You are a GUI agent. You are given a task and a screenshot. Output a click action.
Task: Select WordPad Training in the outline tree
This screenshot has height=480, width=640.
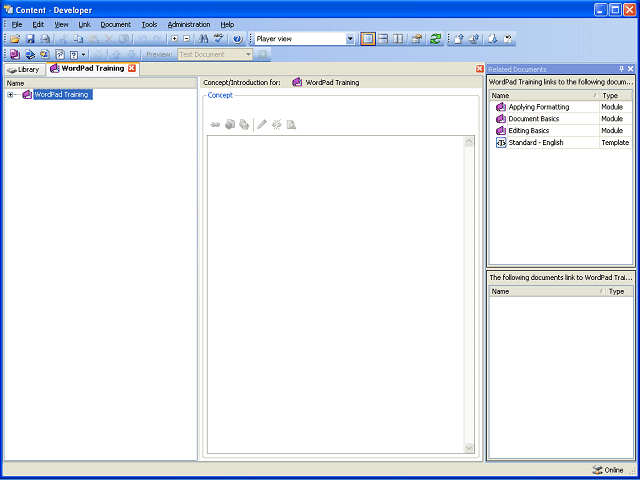pos(61,95)
